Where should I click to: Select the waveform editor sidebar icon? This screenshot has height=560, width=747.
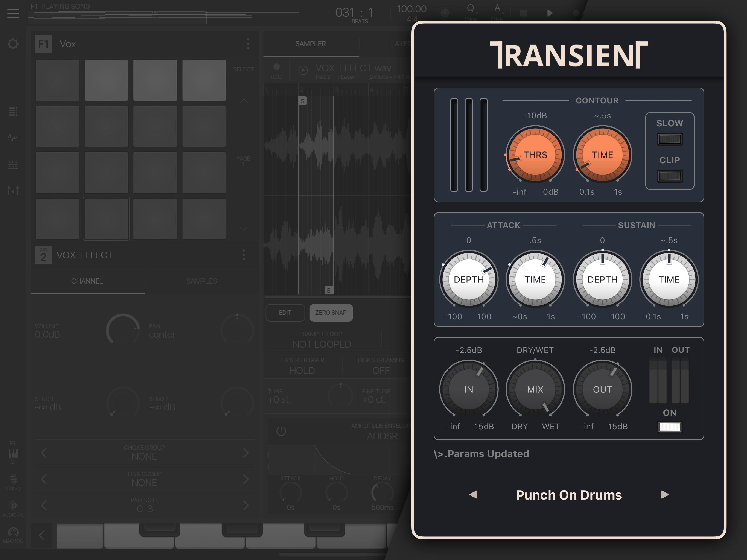point(13,138)
